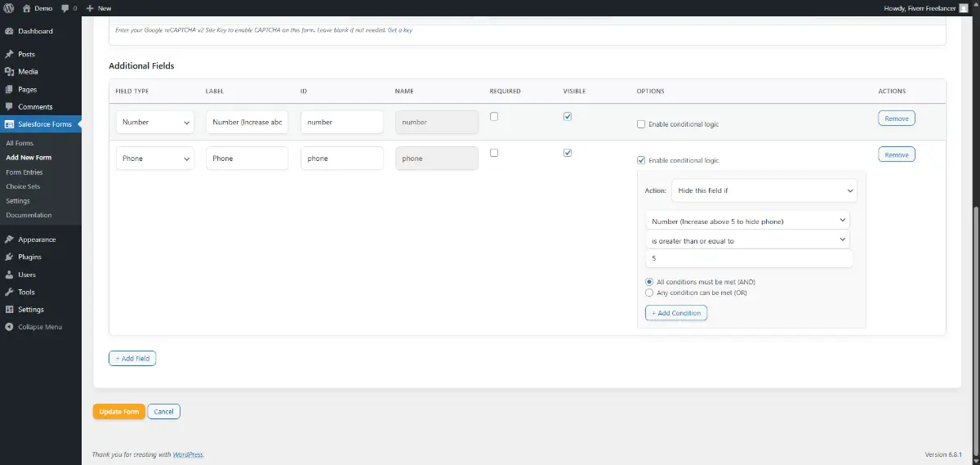Click the condition value input showing 5

[x=749, y=258]
